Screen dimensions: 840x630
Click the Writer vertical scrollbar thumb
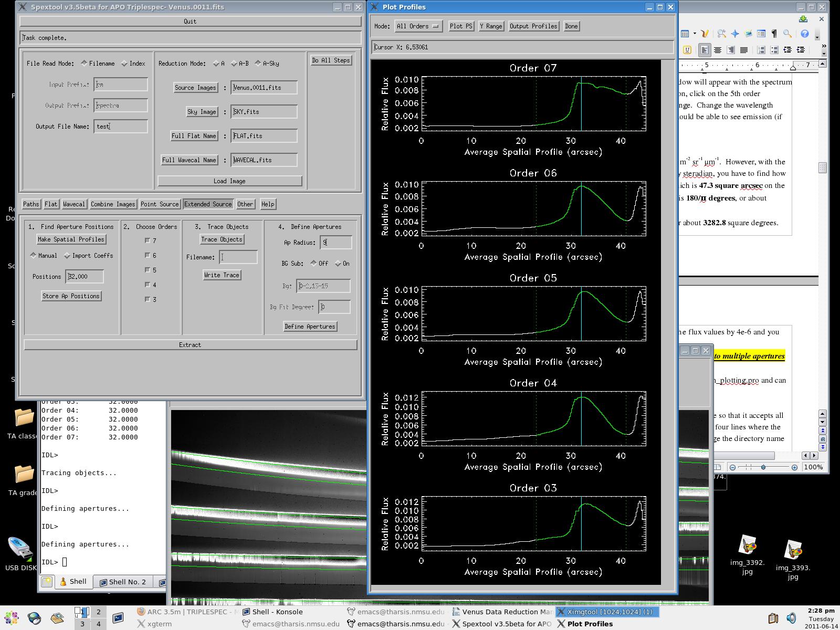coord(823,167)
